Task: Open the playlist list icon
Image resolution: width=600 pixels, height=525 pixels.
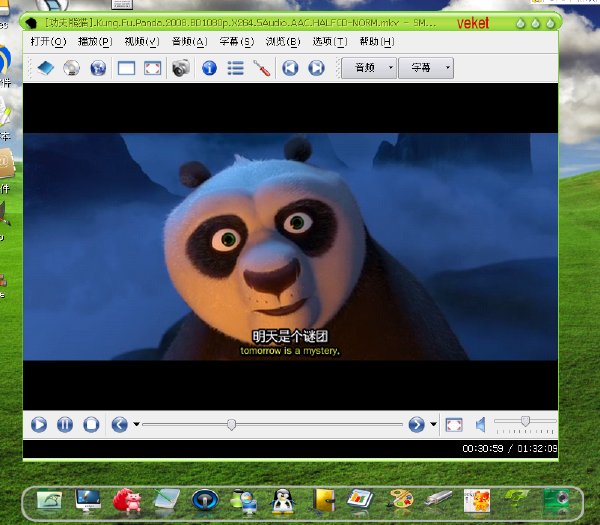Action: pos(235,68)
